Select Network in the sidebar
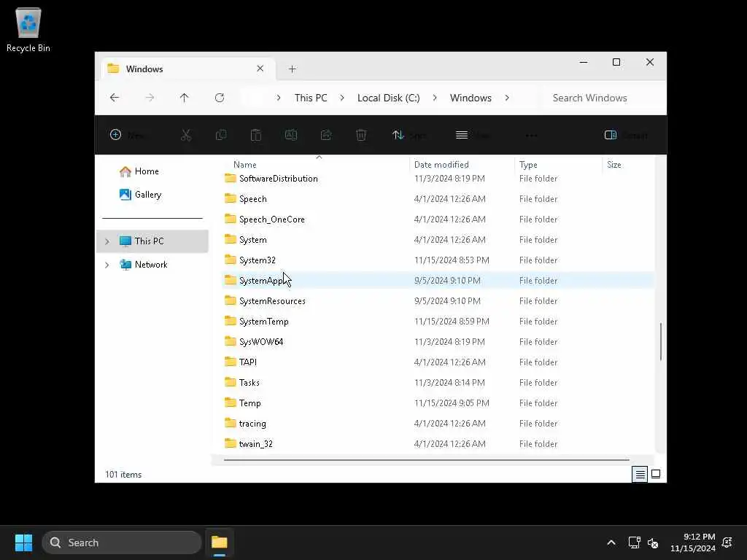This screenshot has width=747, height=560. [x=152, y=264]
